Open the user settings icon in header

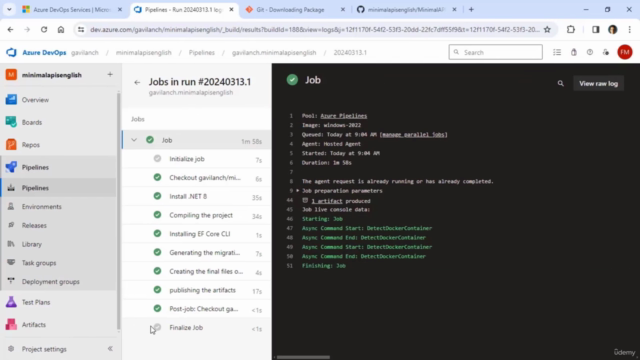(x=606, y=52)
